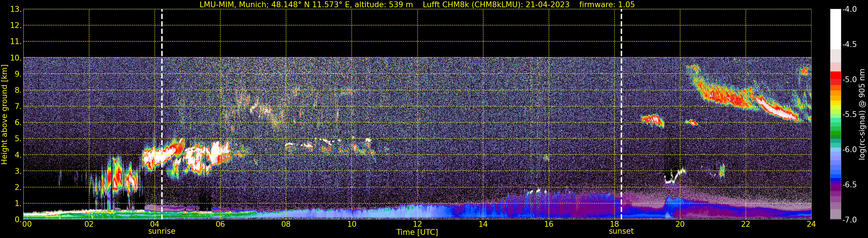
Task: Click the "3." tick on the height axis
Action: [18, 171]
